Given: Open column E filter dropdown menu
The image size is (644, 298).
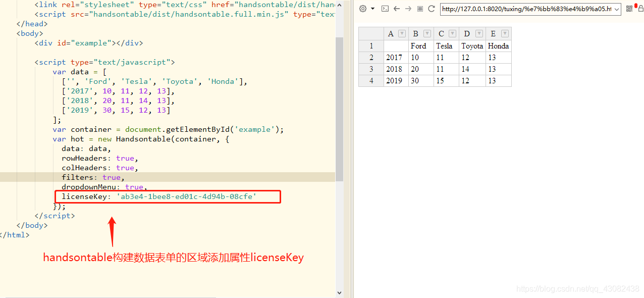Looking at the screenshot, I should [x=505, y=34].
